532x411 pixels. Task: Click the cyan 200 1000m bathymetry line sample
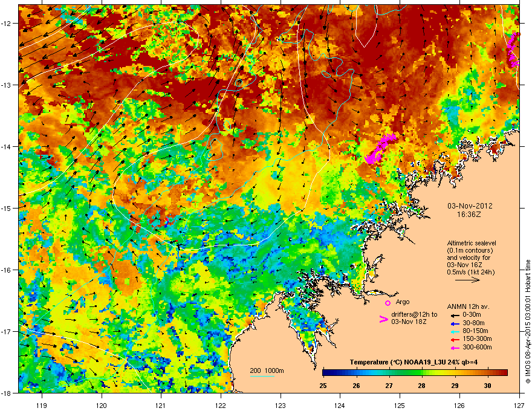click(262, 376)
